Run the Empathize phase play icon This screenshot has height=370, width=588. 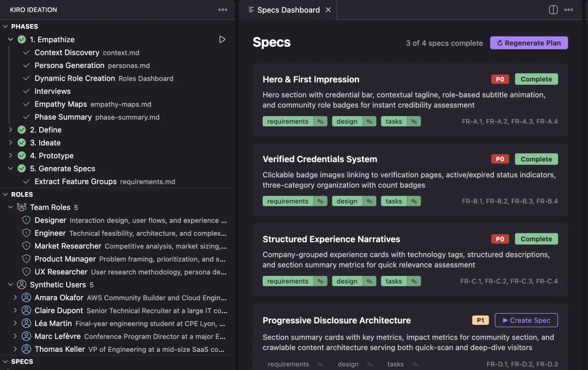click(x=222, y=39)
